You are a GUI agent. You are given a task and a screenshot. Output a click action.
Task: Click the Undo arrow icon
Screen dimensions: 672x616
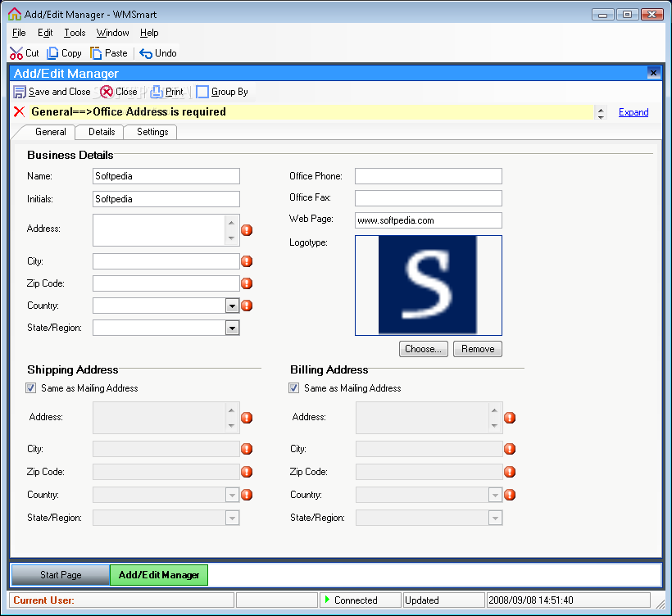click(146, 53)
